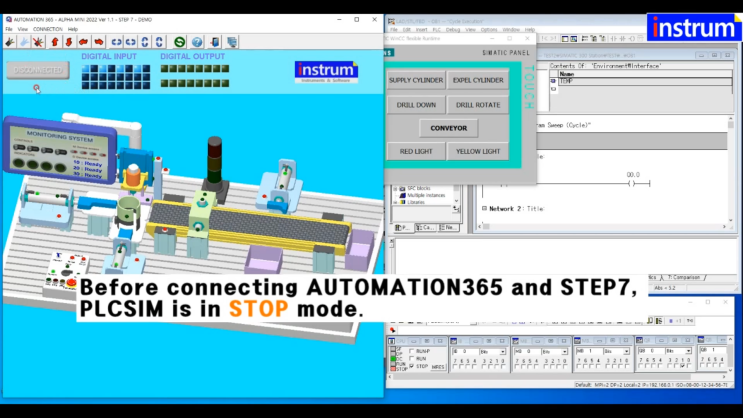The height and width of the screenshot is (418, 743).
Task: Toggle bit 0 checkbox in IB 0 panel
Action: (503, 366)
